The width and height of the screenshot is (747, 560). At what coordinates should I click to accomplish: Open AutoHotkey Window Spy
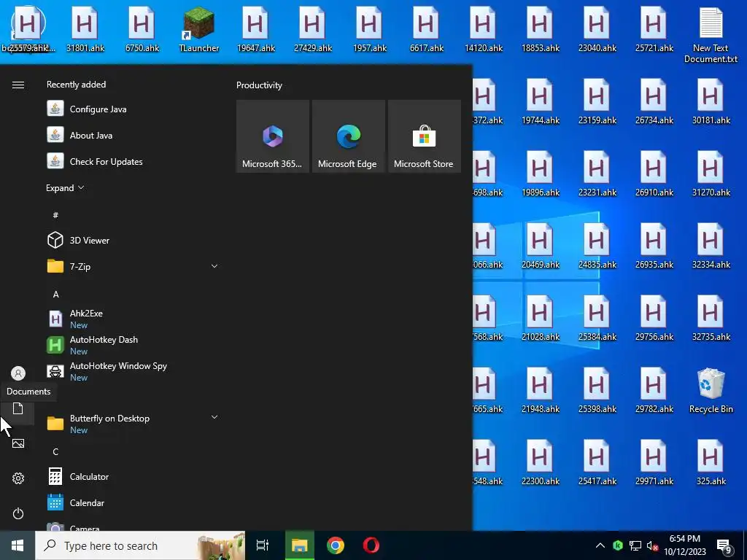point(133,371)
